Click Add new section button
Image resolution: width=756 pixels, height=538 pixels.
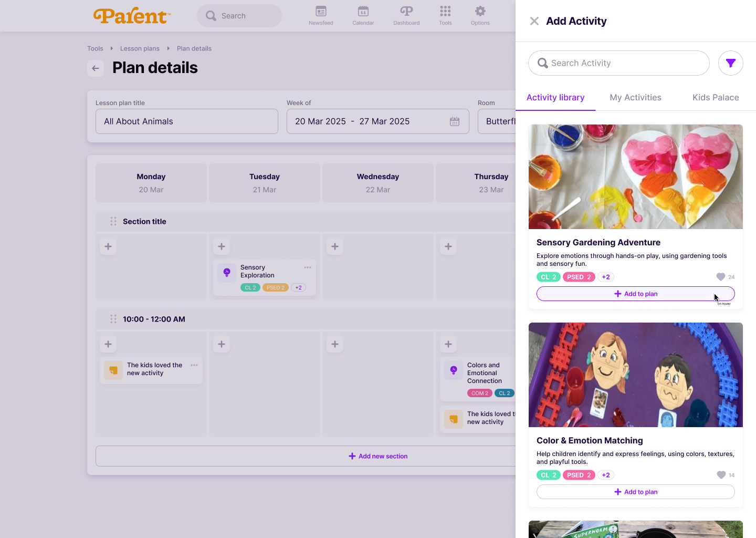click(306, 456)
